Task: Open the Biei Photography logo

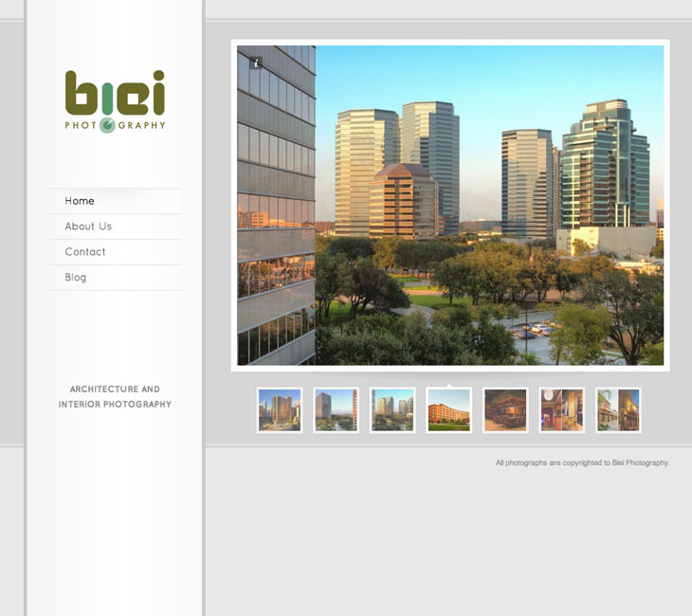Action: pos(115,101)
